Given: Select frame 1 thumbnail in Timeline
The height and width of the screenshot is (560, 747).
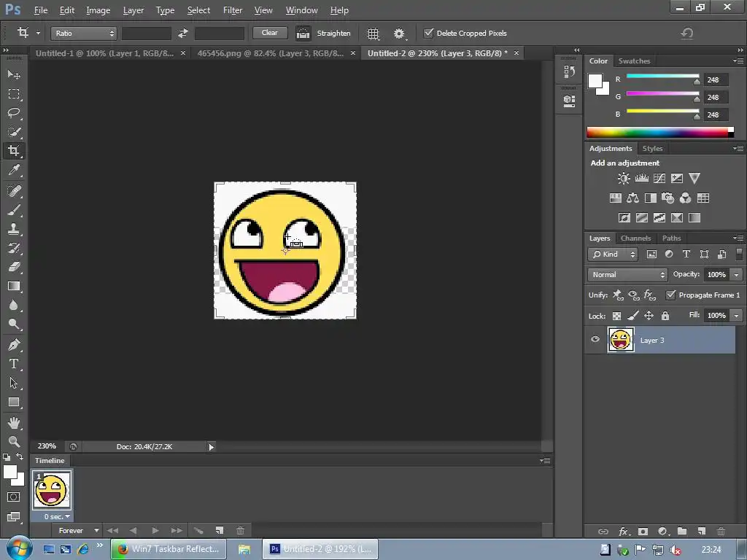Looking at the screenshot, I should pos(52,489).
